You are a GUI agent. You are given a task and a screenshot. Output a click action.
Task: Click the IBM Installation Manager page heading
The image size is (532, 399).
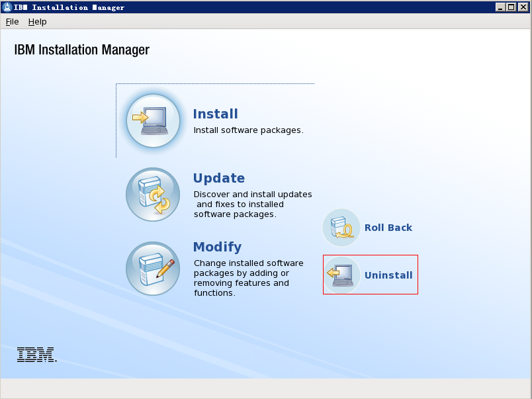82,50
